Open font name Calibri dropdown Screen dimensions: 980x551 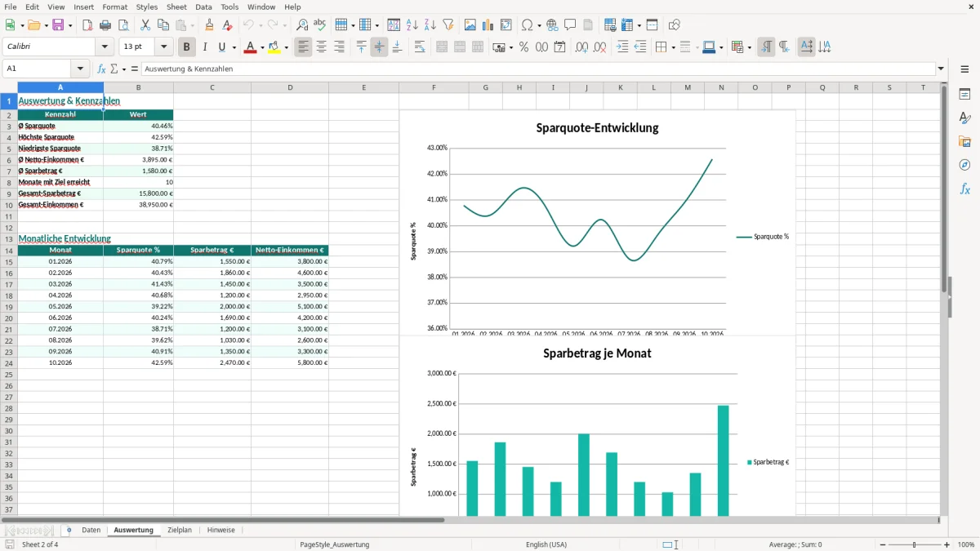point(105,47)
